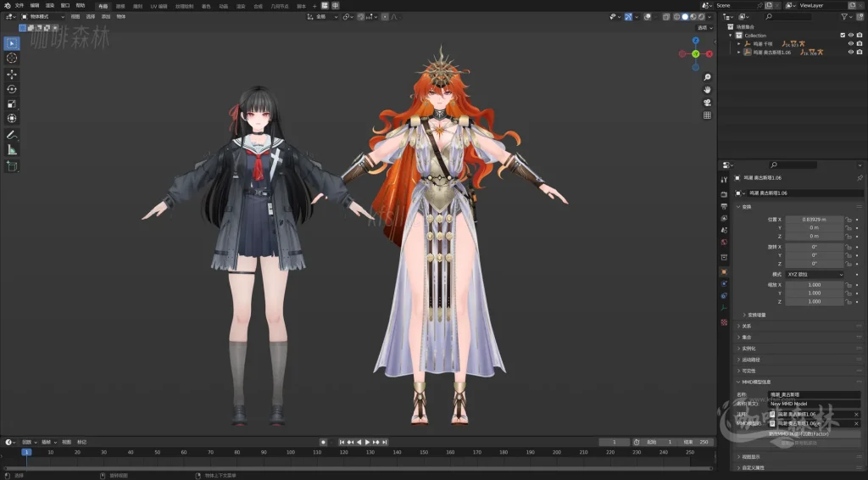
Task: Toggle camera view with the camera icon
Action: [x=707, y=103]
